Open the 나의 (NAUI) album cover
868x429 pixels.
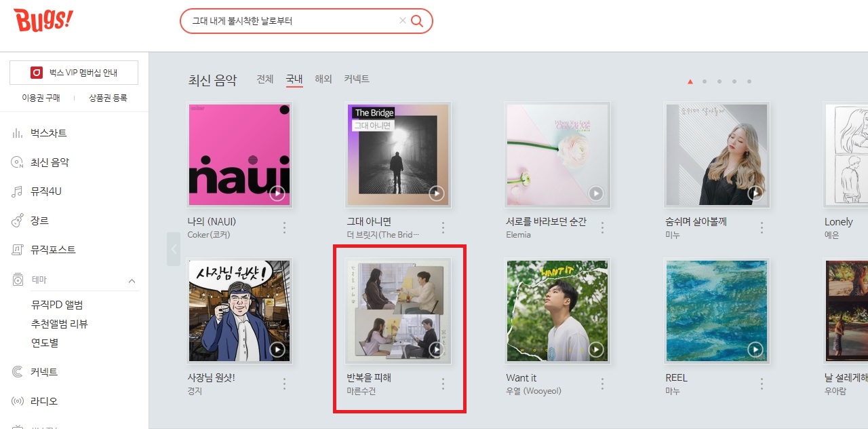coord(239,154)
